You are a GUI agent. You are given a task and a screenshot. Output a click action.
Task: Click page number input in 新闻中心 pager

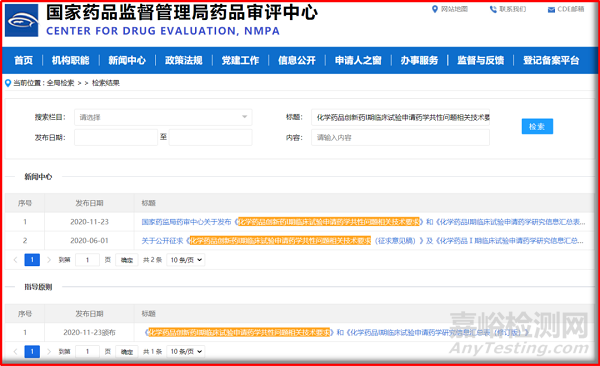coord(88,260)
